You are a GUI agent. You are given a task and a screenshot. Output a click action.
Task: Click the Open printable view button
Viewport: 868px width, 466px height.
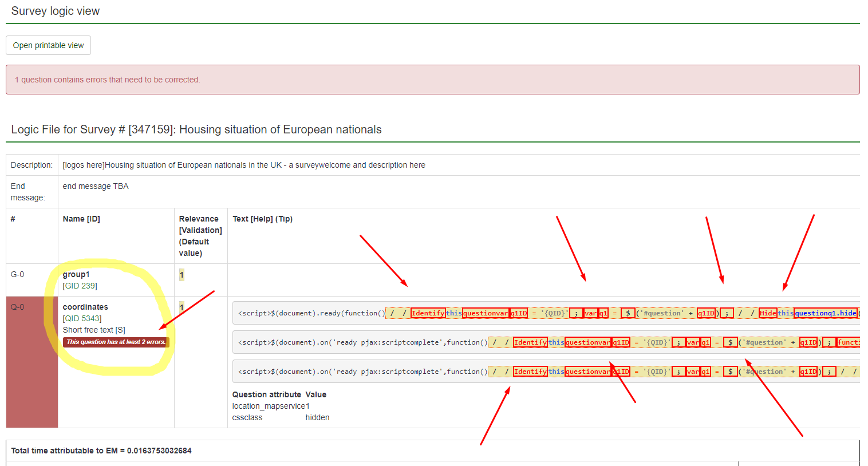click(x=48, y=45)
